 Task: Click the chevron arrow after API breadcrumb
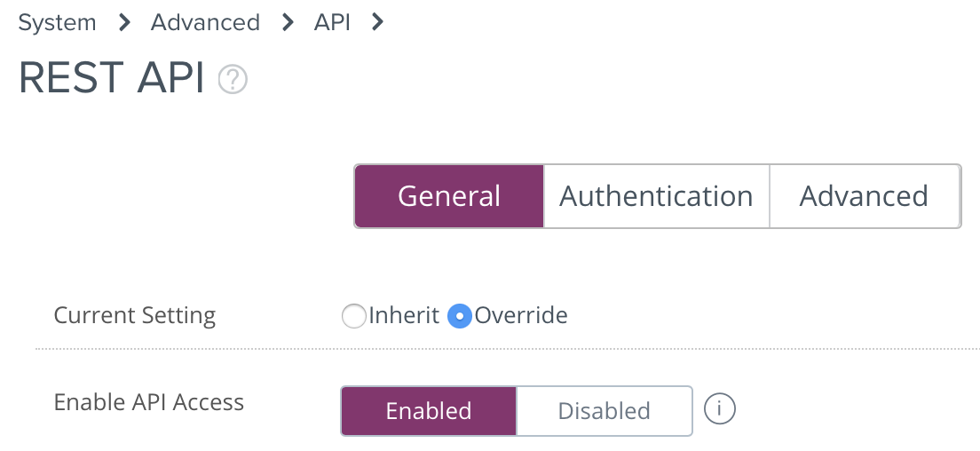point(377,22)
